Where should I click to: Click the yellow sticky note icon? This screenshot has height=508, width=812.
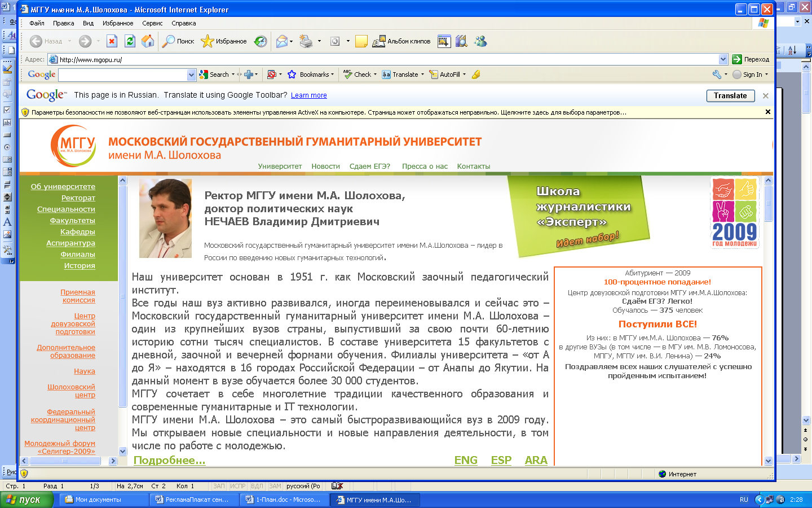coord(361,41)
